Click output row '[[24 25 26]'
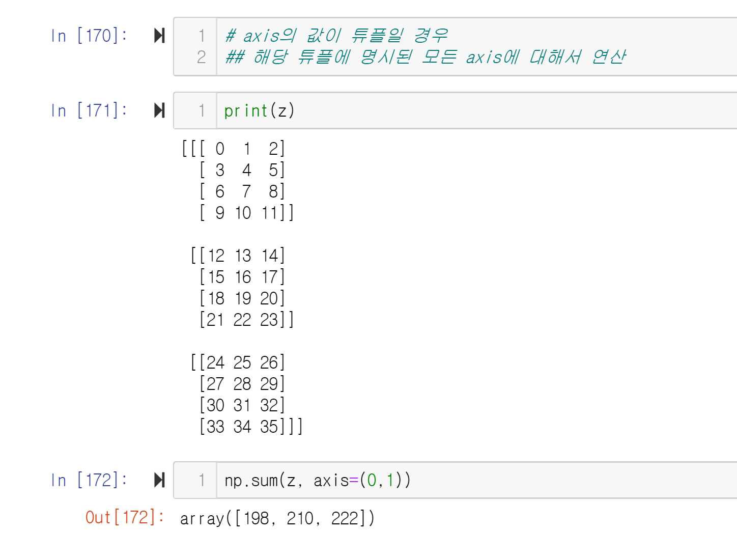The width and height of the screenshot is (737, 560). click(238, 362)
